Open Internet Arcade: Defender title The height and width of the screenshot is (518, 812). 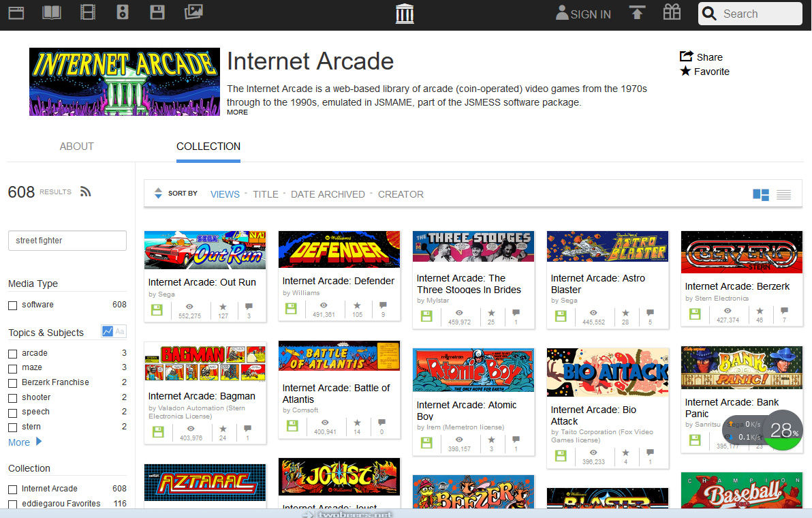tap(338, 281)
